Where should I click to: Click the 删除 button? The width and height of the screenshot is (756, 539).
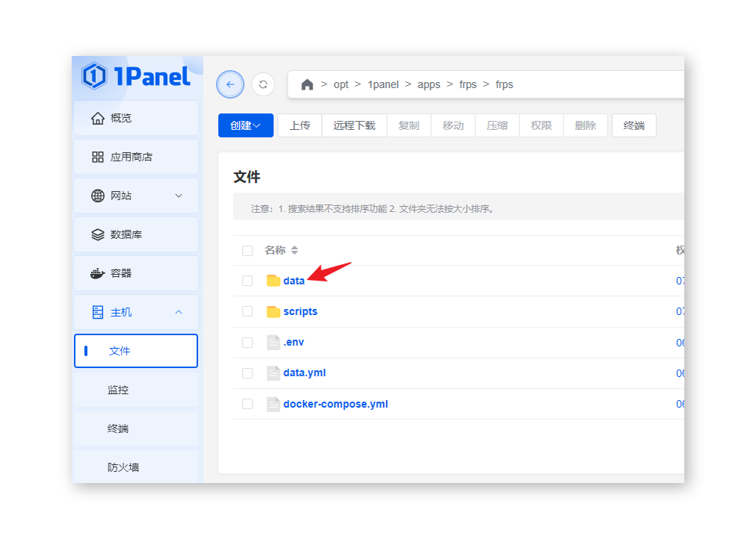(x=586, y=125)
